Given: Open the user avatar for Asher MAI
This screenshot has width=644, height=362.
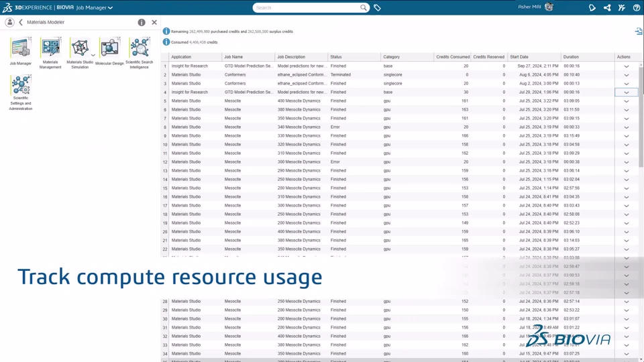Looking at the screenshot, I should (549, 7).
